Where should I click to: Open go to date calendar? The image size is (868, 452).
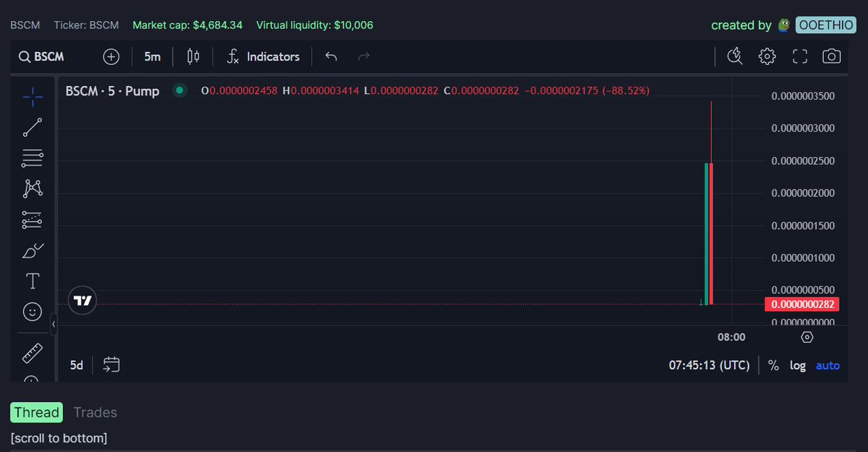pos(111,364)
